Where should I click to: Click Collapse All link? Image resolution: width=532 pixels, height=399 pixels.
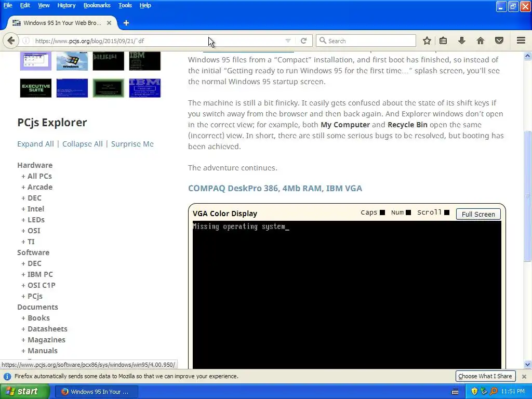[83, 144]
